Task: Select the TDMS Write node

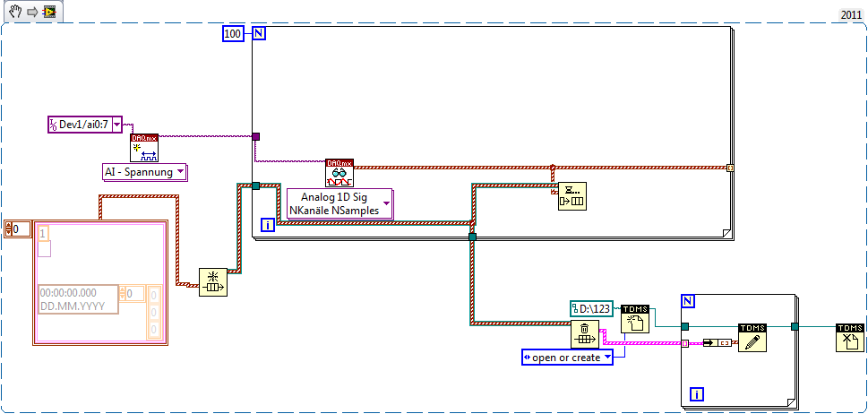Action: [752, 338]
